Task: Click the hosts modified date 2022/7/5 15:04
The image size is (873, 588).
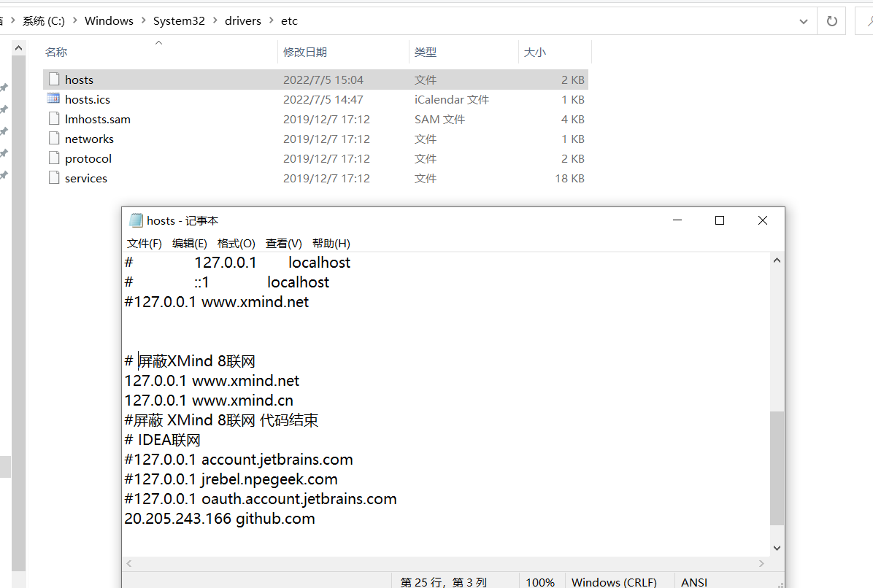Action: click(323, 80)
